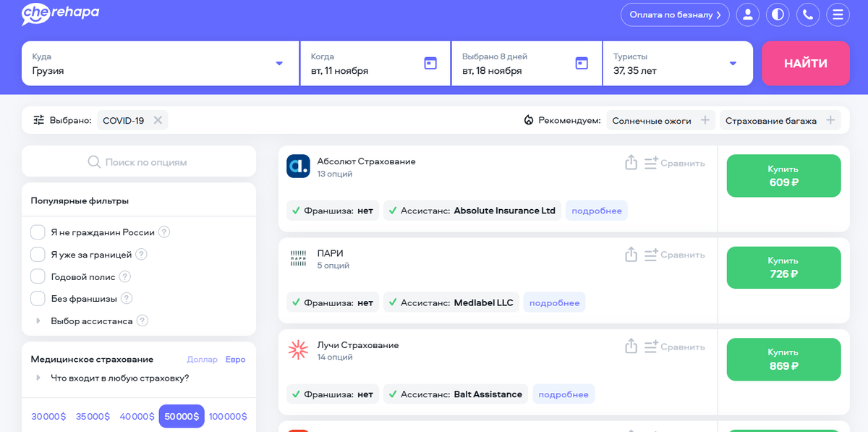868x432 pixels.
Task: Click the calendar icon in the end date field
Action: pyautogui.click(x=582, y=63)
